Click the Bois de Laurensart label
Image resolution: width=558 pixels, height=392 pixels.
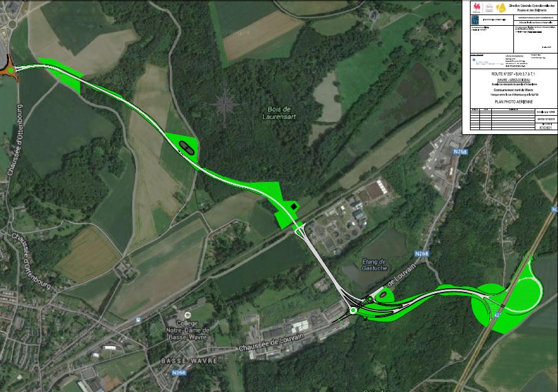tap(279, 113)
